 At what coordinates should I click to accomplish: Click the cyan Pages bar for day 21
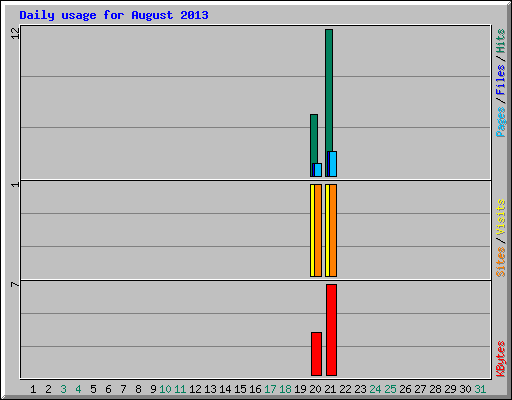pyautogui.click(x=333, y=164)
